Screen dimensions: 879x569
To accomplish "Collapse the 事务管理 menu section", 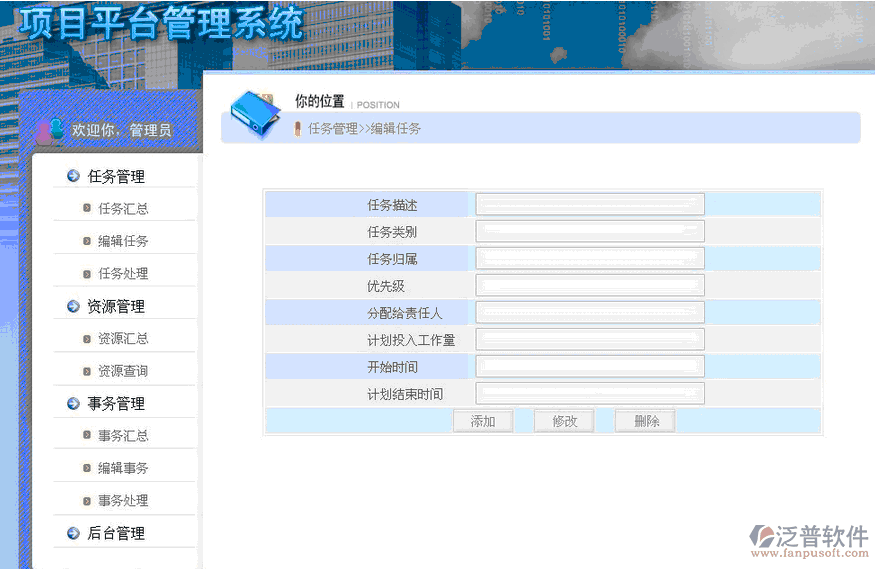I will [116, 404].
